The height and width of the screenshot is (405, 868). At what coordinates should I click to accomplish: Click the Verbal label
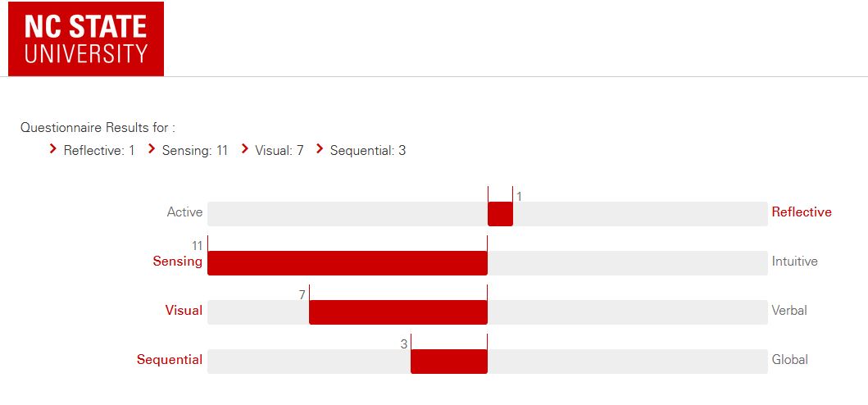[789, 311]
